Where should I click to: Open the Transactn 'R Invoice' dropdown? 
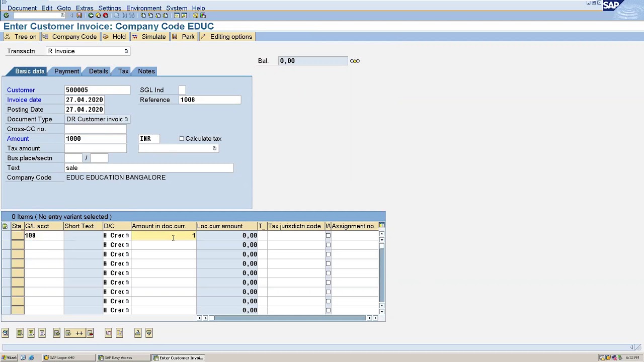click(x=126, y=51)
